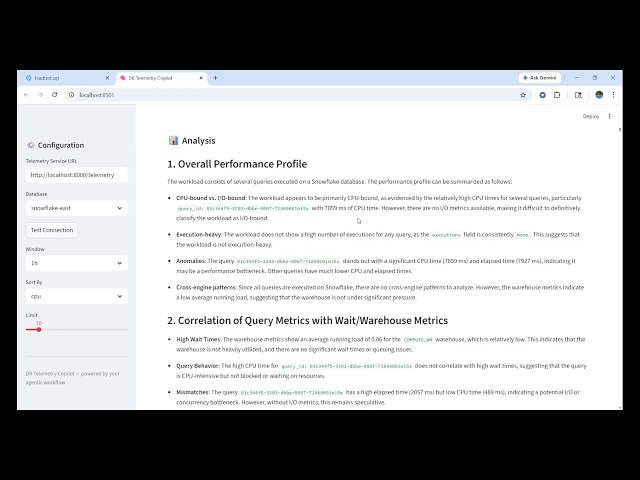Click the 'CPU-bound vs. I/O-bound' bold text
Image resolution: width=640 pixels, height=480 pixels.
211,198
